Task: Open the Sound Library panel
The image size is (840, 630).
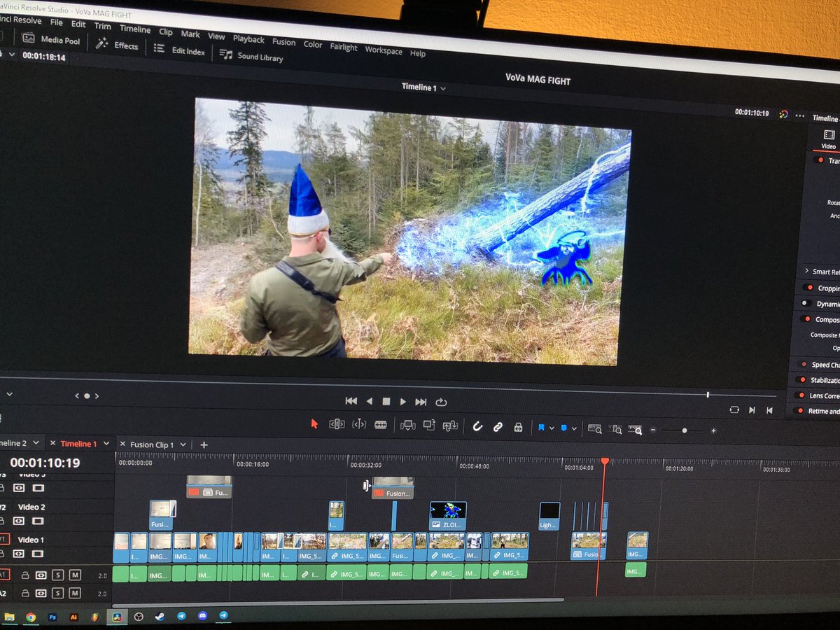Action: coord(251,56)
